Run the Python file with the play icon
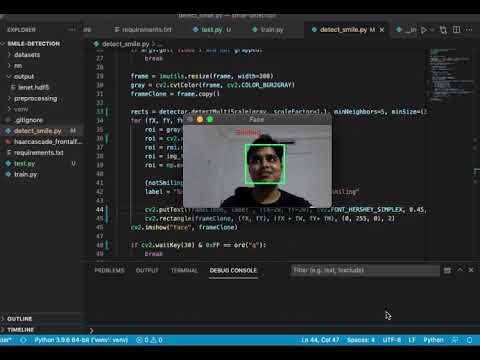This screenshot has width=480, height=360. (x=424, y=30)
